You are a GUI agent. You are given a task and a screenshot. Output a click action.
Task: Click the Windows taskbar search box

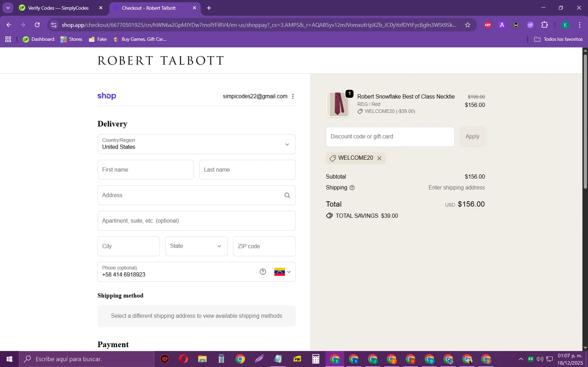87,359
